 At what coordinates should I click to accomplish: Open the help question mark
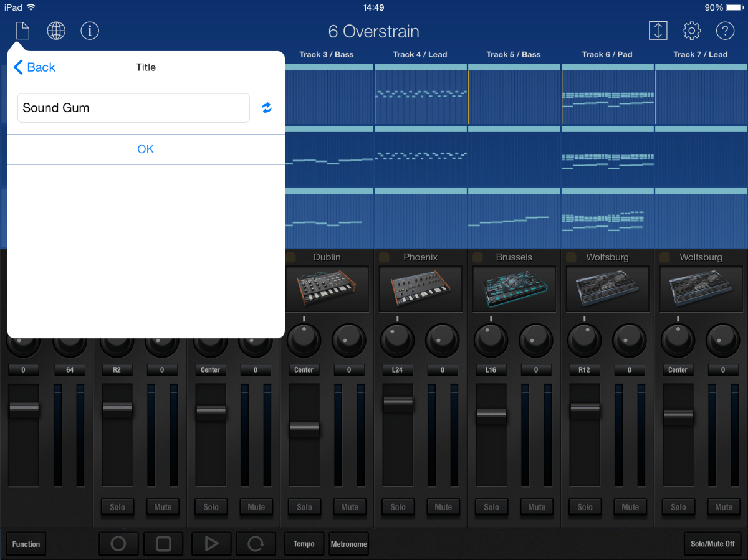coord(724,30)
